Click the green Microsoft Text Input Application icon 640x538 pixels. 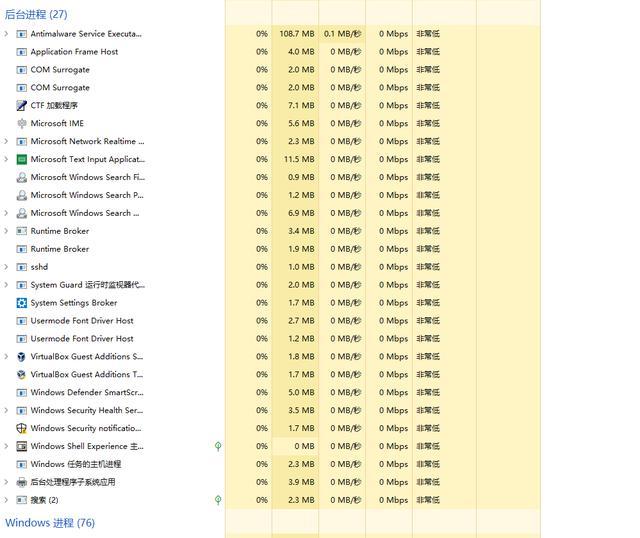22,159
